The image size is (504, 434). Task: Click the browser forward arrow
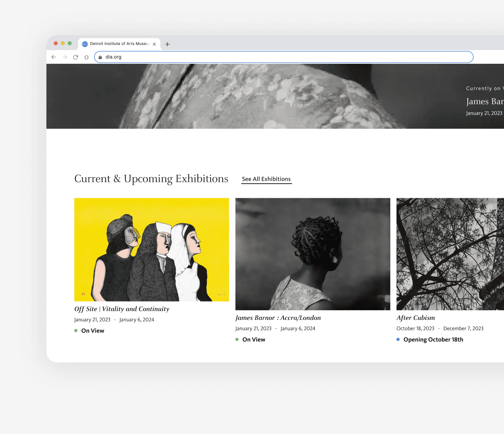click(x=65, y=57)
